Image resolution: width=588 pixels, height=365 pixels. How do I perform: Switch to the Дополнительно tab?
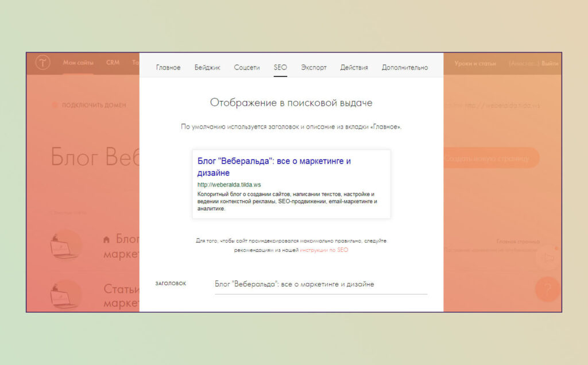click(405, 68)
